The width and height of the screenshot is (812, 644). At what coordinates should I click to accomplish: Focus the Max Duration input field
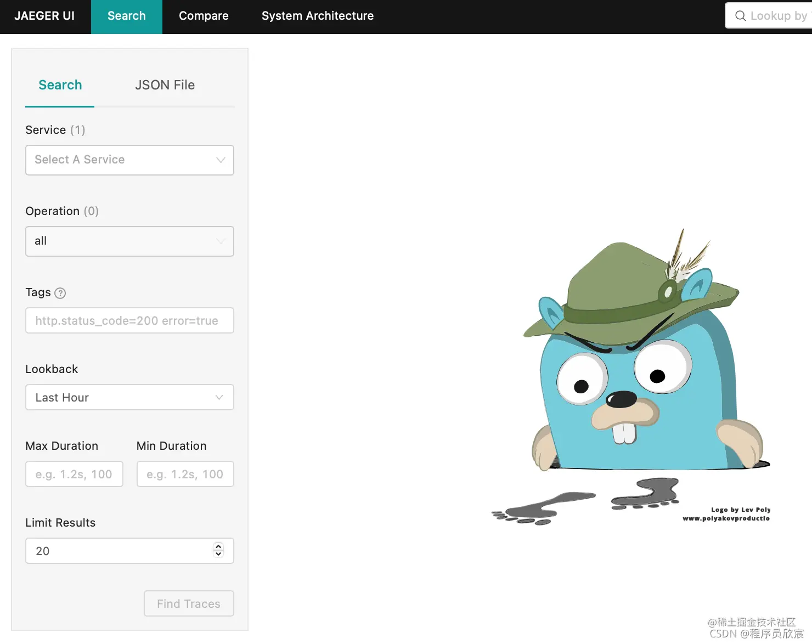(x=74, y=474)
